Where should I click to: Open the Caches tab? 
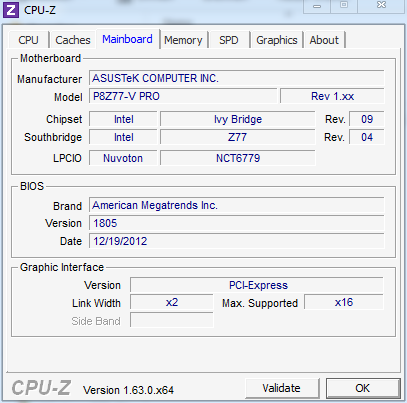[x=73, y=40]
